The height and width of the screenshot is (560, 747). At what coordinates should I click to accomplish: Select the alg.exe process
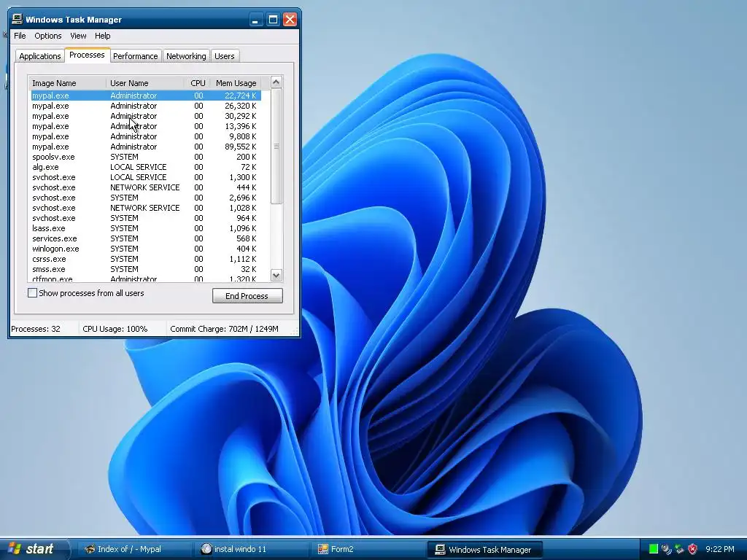146,167
